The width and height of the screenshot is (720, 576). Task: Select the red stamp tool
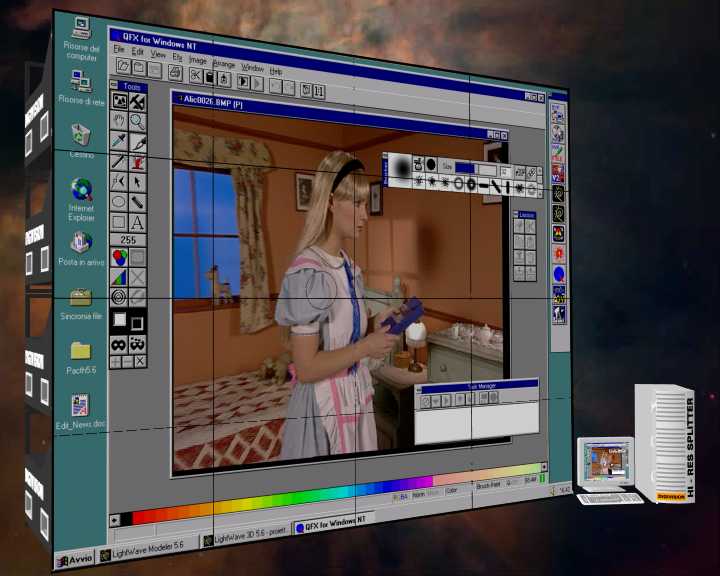[x=137, y=162]
